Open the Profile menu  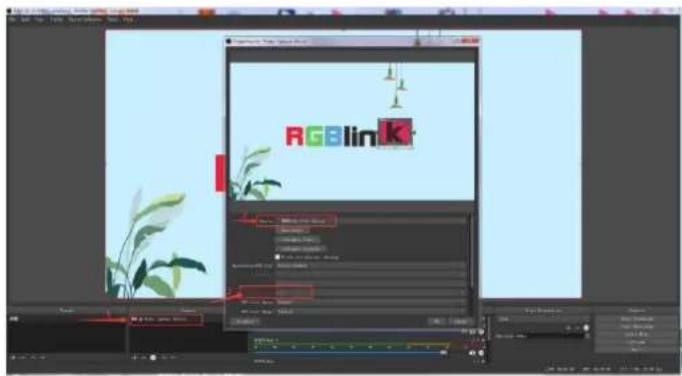click(56, 20)
